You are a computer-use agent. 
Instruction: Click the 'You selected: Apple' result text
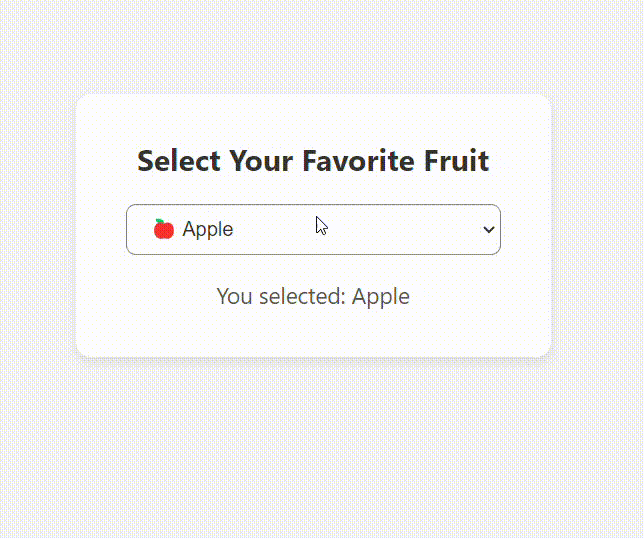[x=313, y=296]
